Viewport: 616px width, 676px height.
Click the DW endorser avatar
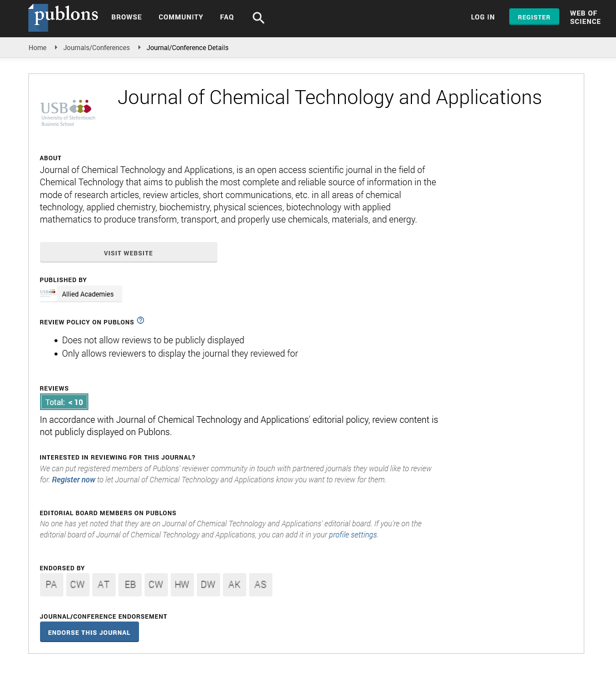tap(208, 585)
